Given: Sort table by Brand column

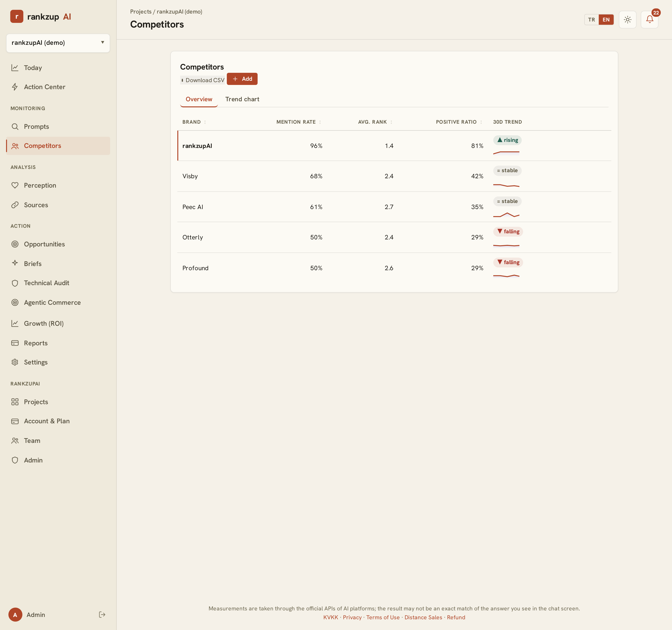Looking at the screenshot, I should coord(194,122).
